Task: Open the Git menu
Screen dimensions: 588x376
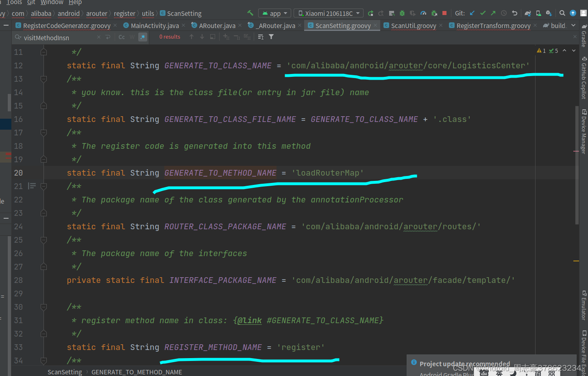Action: [x=31, y=2]
